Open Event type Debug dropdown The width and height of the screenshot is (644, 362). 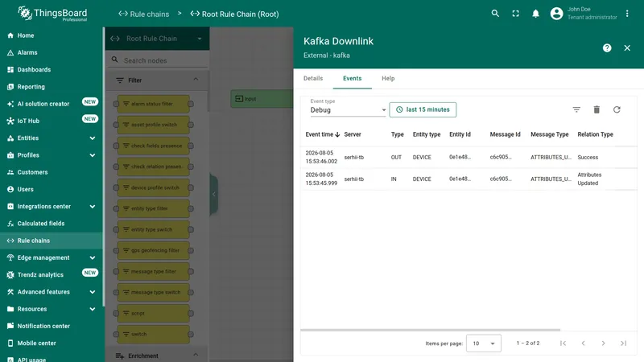click(x=348, y=109)
